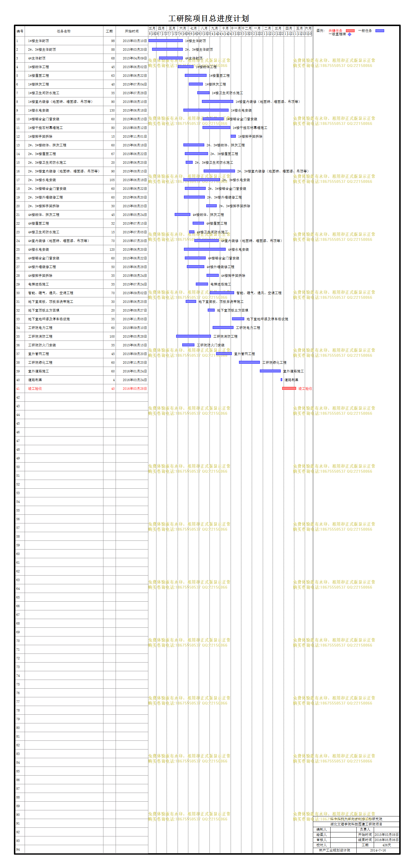
Task: Click task name cell 2#、3#楼屋面工程 in row 14
Action: coord(64,154)
